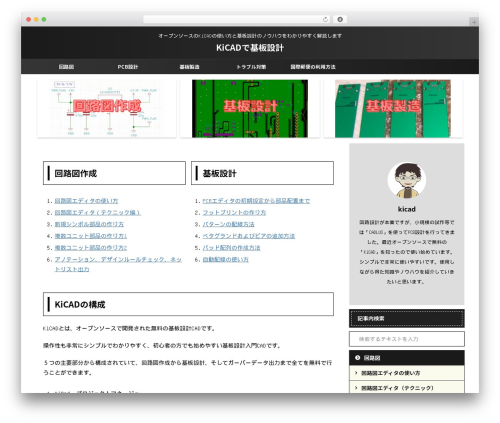
Task: Click the kicad author avatar image
Action: click(407, 180)
